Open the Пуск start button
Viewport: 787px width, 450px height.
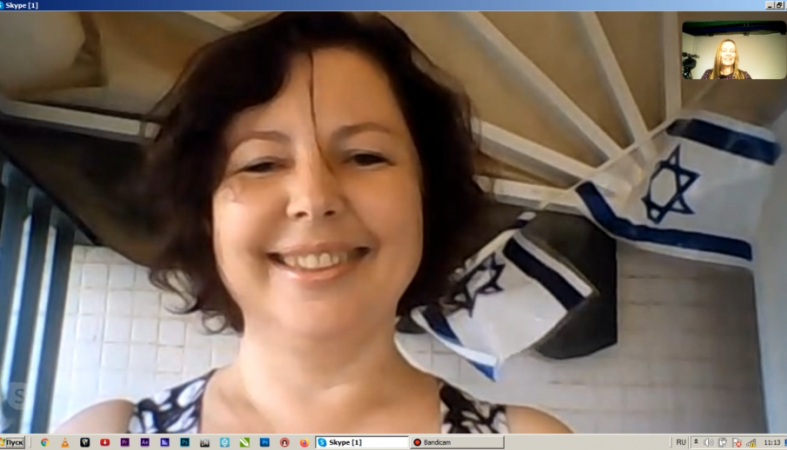[x=12, y=442]
